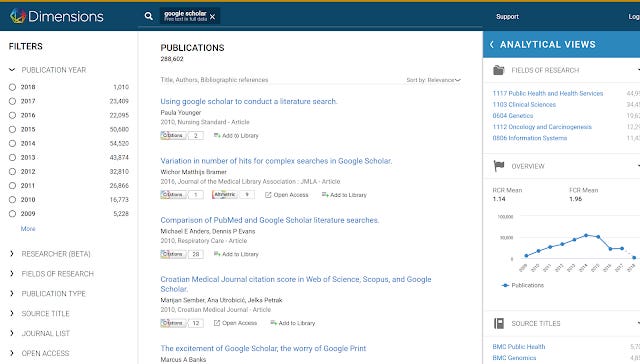Image resolution: width=640 pixels, height=364 pixels.
Task: Open Using google scholar literature search article
Action: click(x=249, y=101)
